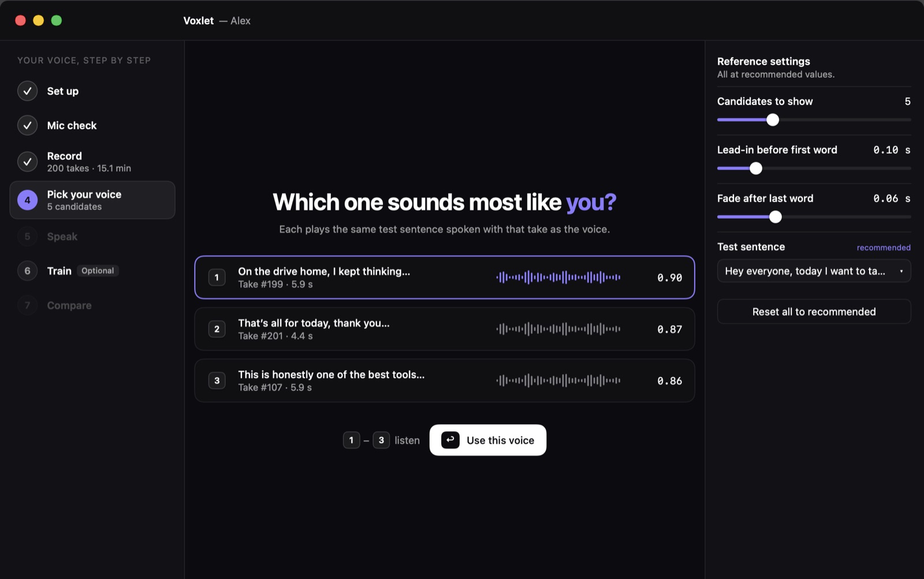This screenshot has width=924, height=579.
Task: Click the Set up checkmark icon
Action: tap(27, 91)
